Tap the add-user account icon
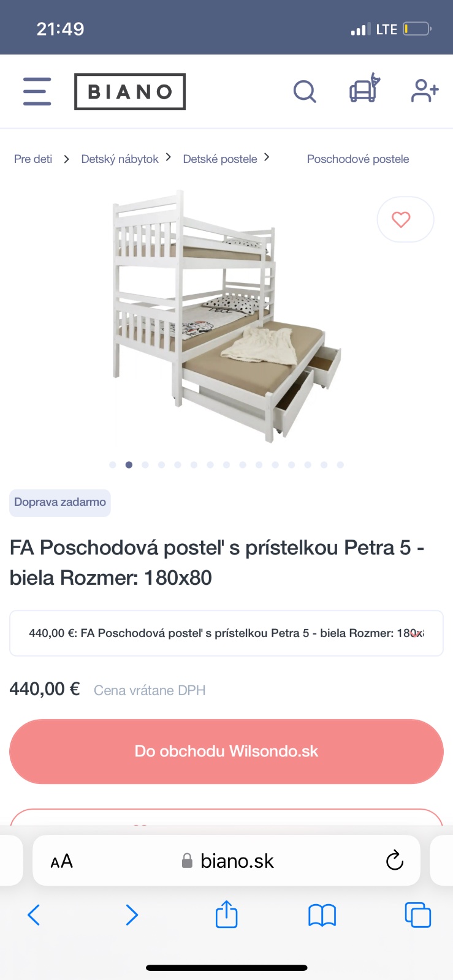This screenshot has width=453, height=980. (424, 91)
